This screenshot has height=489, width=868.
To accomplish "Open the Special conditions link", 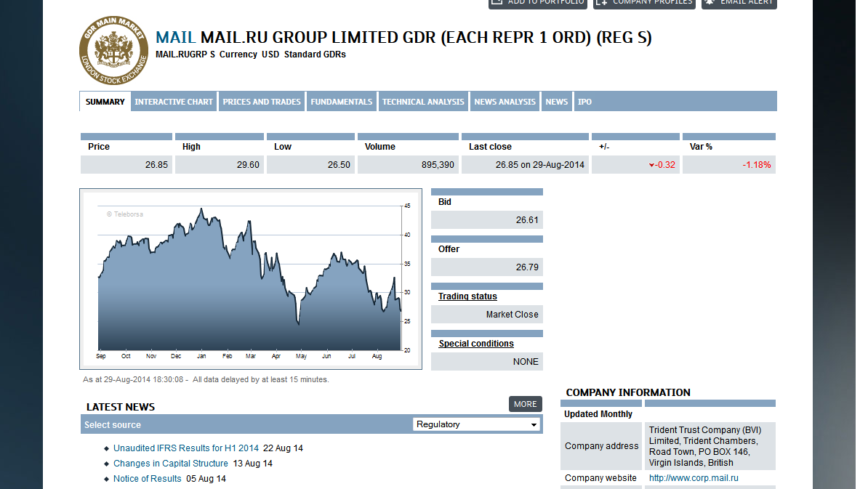I will point(476,344).
